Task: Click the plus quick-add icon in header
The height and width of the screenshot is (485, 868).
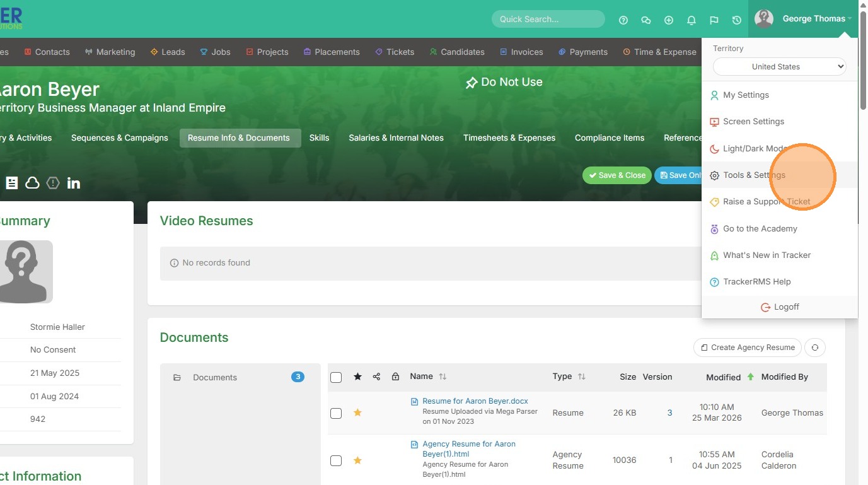Action: pos(669,20)
